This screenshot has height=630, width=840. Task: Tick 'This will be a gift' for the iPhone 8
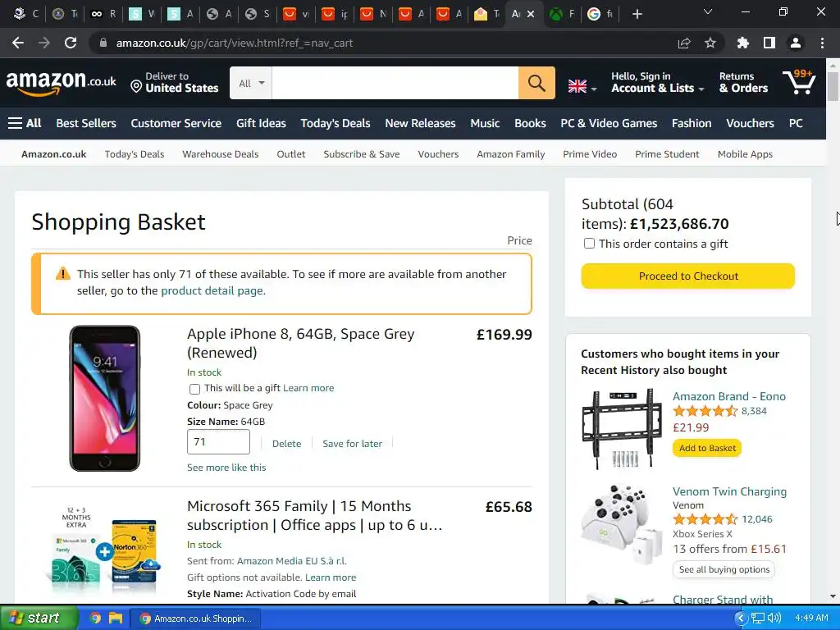point(194,389)
